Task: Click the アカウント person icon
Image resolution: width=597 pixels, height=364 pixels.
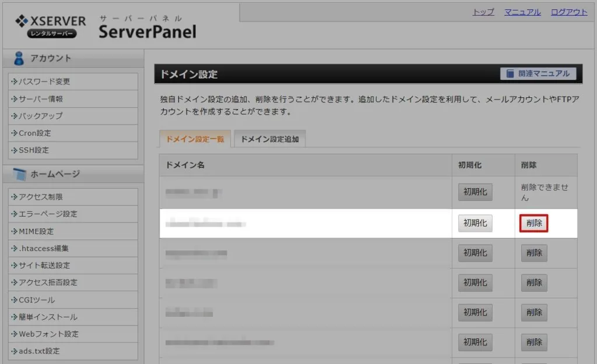Action: tap(19, 58)
